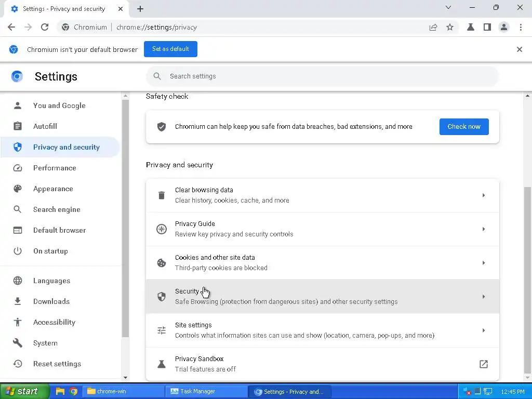Open Search engine section
The image size is (532, 399).
pos(60,209)
